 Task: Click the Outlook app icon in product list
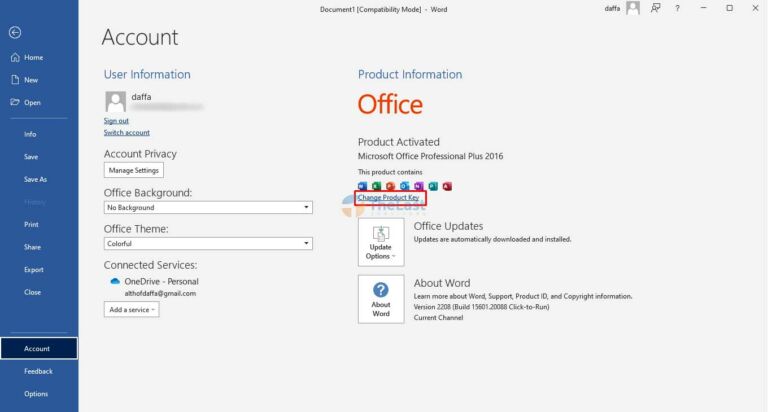pyautogui.click(x=405, y=186)
